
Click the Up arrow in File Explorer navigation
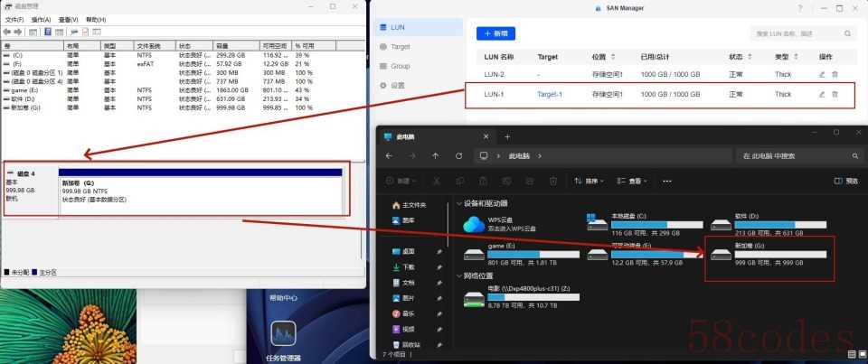tap(436, 155)
